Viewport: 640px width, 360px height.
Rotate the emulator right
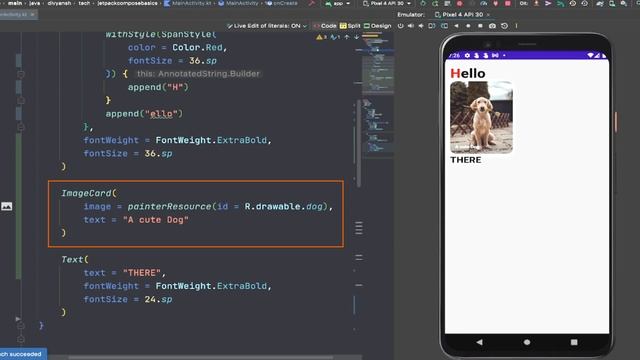(444, 26)
